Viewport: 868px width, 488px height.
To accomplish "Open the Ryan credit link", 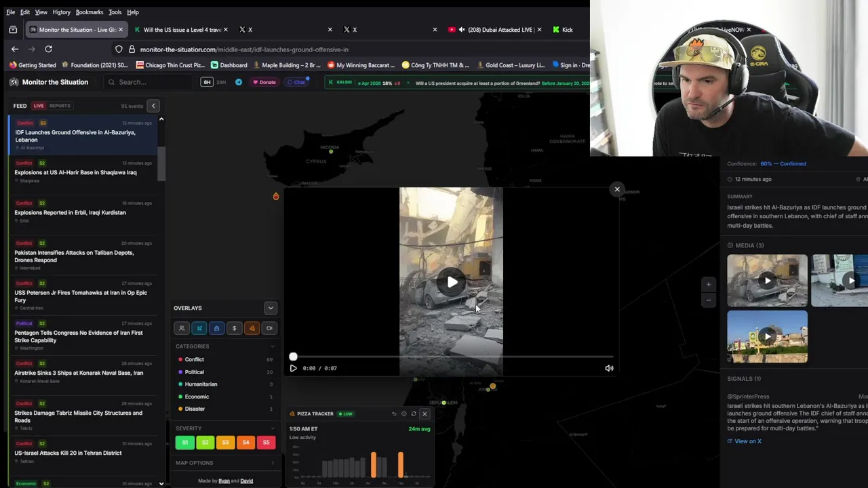I will point(224,481).
